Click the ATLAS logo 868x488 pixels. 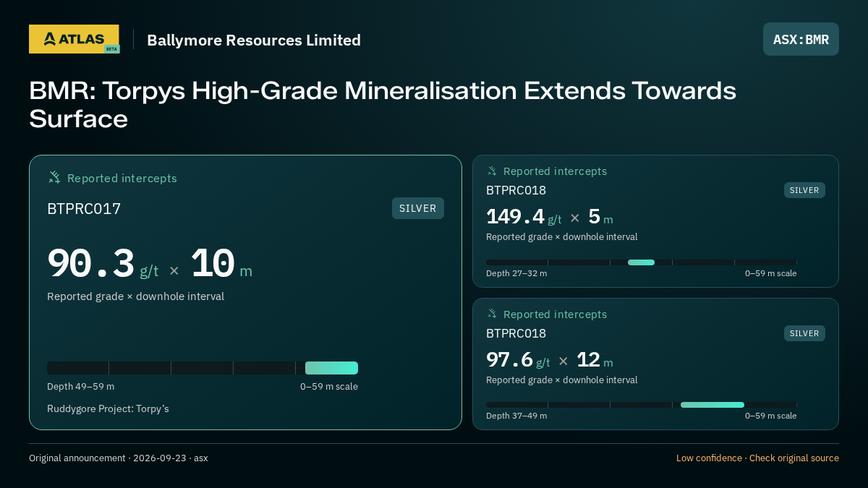[74, 39]
